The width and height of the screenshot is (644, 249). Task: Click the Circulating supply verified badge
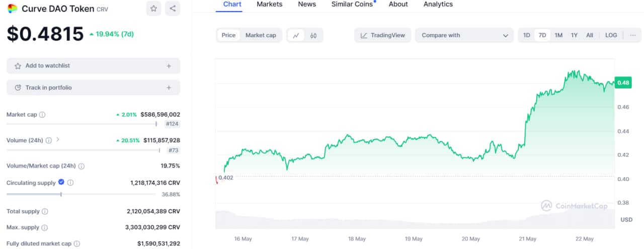point(61,182)
